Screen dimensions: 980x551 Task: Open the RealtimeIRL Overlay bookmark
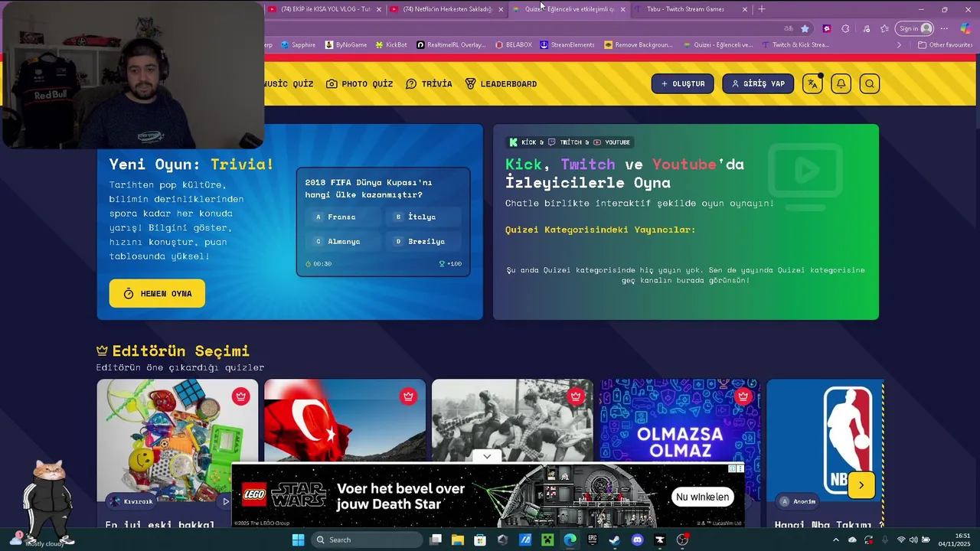point(451,44)
